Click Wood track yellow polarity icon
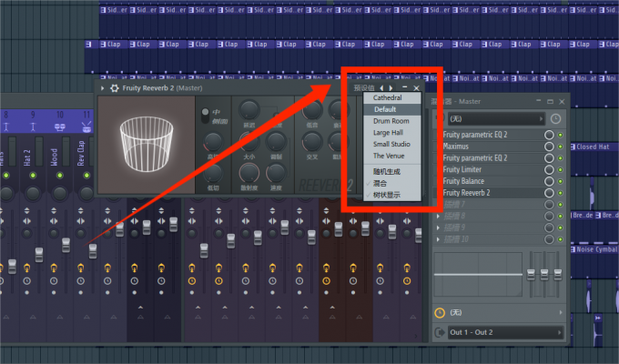 [54, 268]
